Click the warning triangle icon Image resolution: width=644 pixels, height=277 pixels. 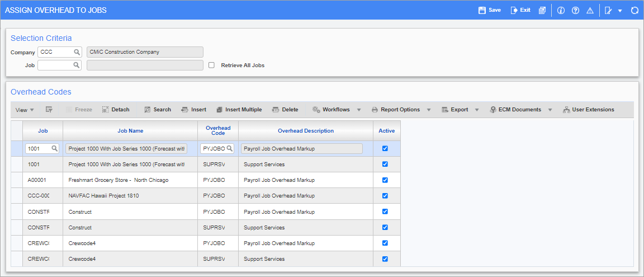point(590,10)
